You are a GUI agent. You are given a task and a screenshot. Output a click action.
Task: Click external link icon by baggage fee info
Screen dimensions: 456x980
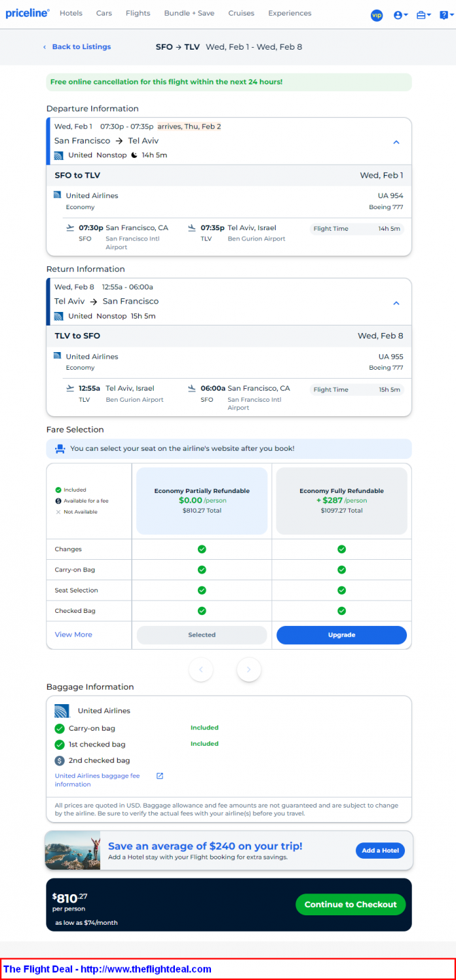click(160, 776)
